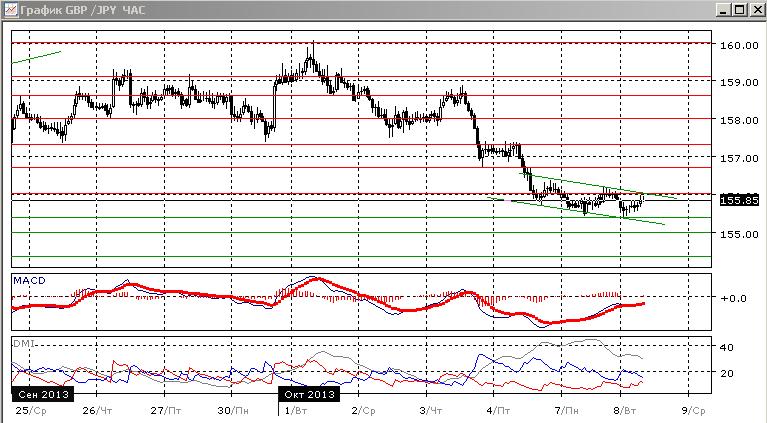The height and width of the screenshot is (423, 767).
Task: Click the current price label 155.85
Action: tap(739, 200)
